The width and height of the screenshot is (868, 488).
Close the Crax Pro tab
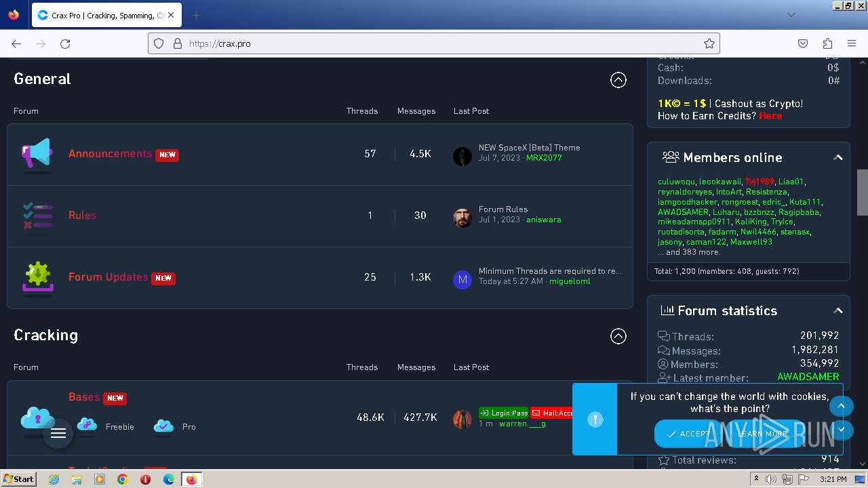coord(170,15)
